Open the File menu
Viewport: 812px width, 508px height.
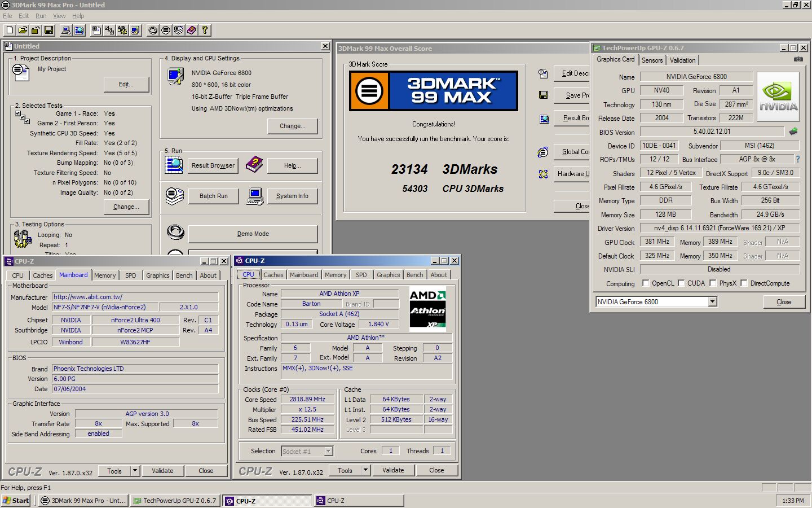(7, 16)
